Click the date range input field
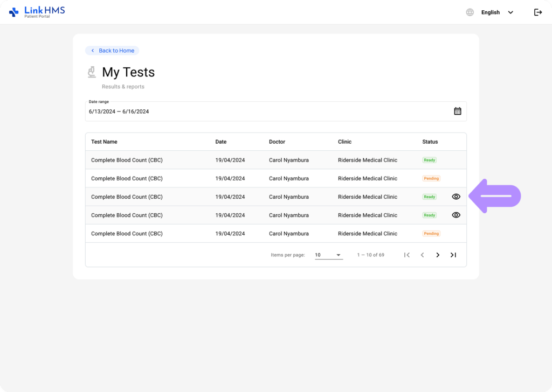 pos(275,111)
